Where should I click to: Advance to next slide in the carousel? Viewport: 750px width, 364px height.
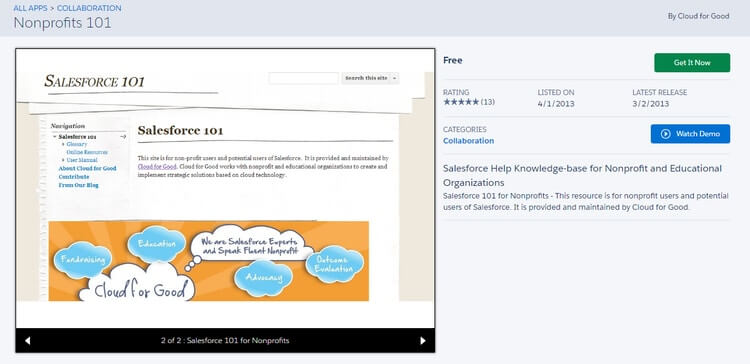422,341
